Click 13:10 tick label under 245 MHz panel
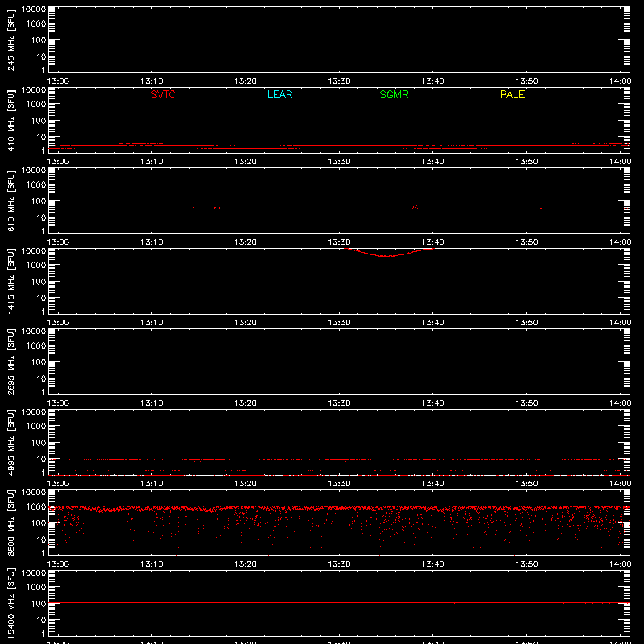Viewport: 644px width, 644px height. (151, 81)
